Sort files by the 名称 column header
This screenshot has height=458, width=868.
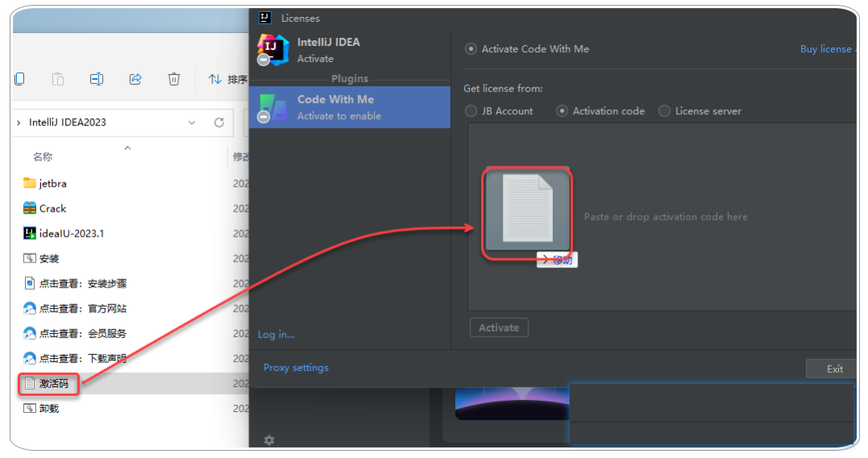(43, 157)
